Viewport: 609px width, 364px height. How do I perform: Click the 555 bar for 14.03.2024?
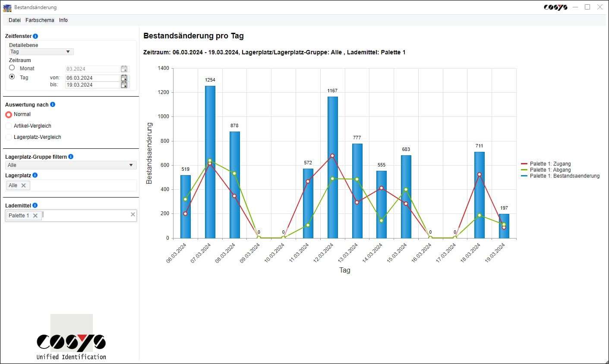point(382,204)
